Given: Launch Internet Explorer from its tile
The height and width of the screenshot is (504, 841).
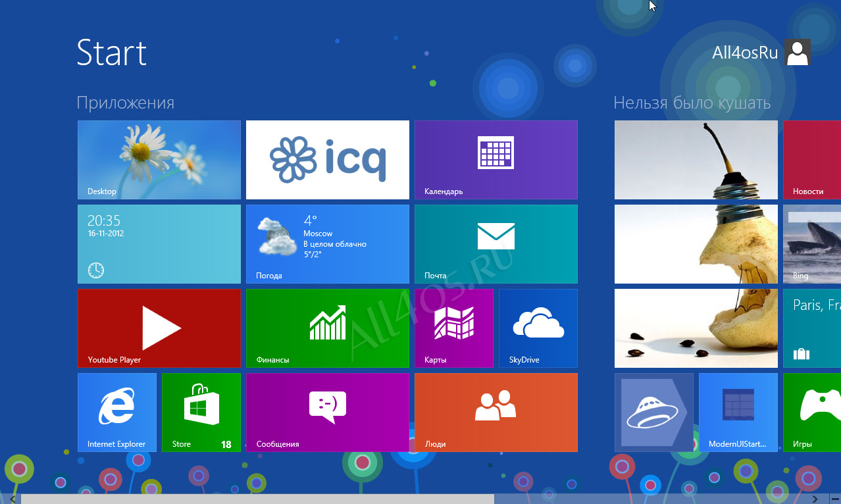Looking at the screenshot, I should tap(117, 413).
